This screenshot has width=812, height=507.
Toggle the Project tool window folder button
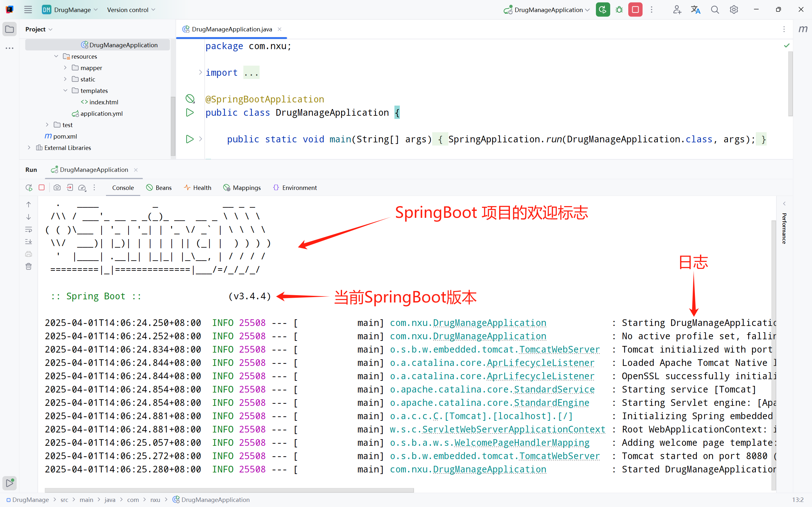click(10, 29)
